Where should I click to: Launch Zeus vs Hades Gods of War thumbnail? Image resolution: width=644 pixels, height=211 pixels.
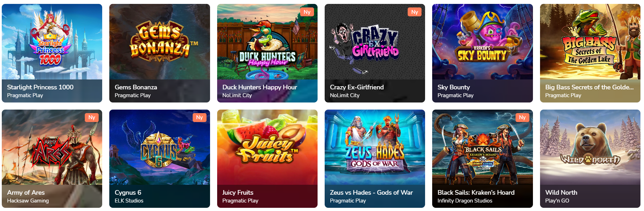point(375,147)
